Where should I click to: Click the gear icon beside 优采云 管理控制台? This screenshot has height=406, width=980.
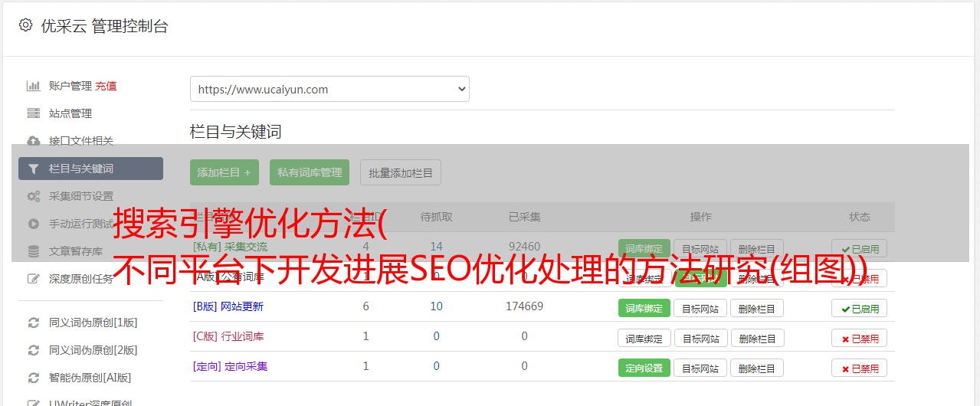coord(25,25)
